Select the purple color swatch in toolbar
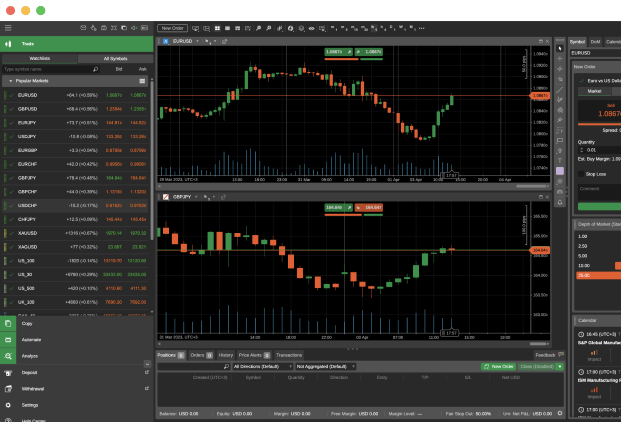Viewport: 621px width, 422px height. coord(559,171)
